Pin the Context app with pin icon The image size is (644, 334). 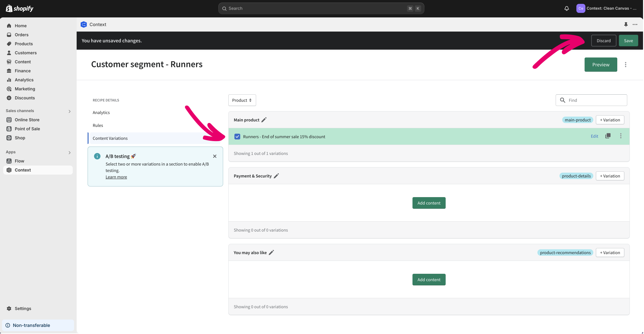pos(626,24)
